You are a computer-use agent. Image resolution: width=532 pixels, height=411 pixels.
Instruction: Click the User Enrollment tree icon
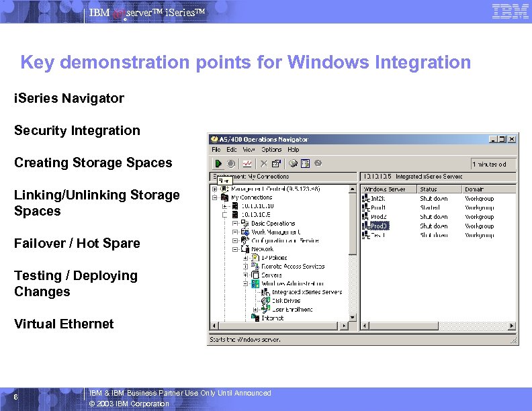coord(265,309)
